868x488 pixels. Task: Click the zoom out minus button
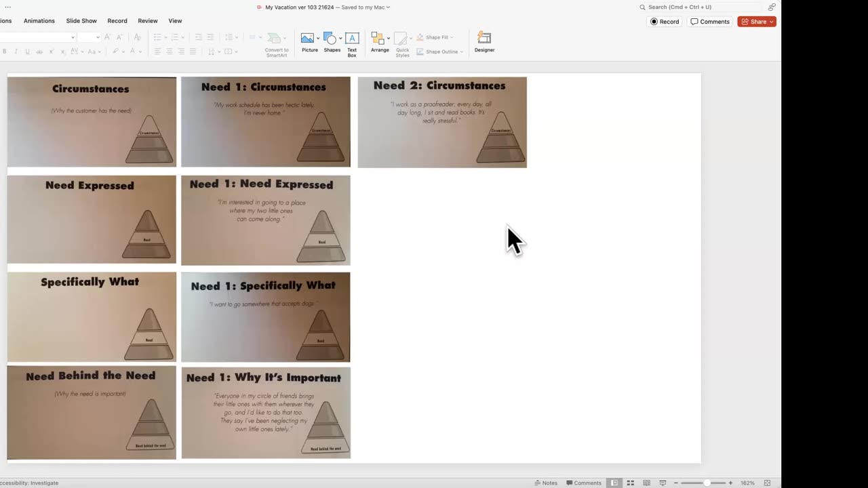point(675,483)
